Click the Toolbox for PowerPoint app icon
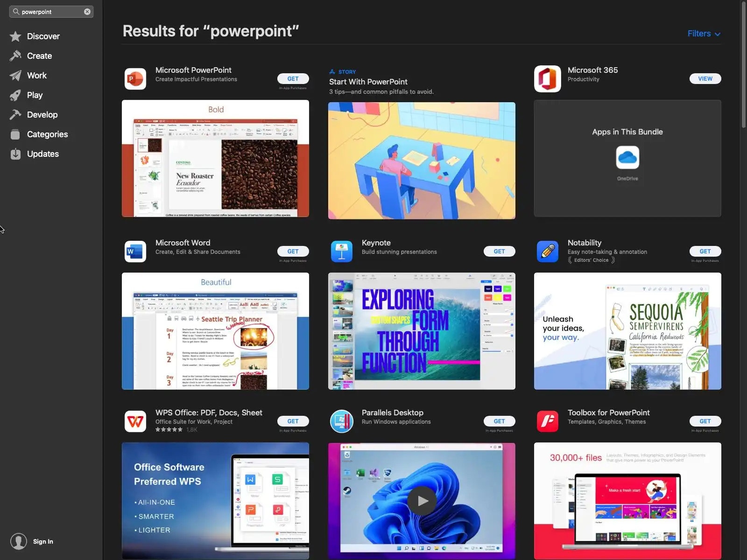 [548, 421]
